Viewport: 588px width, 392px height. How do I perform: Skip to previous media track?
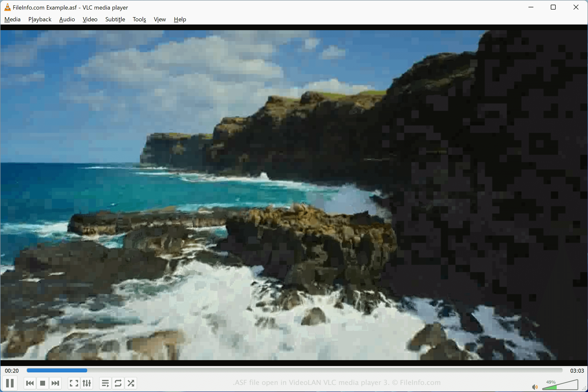point(30,383)
